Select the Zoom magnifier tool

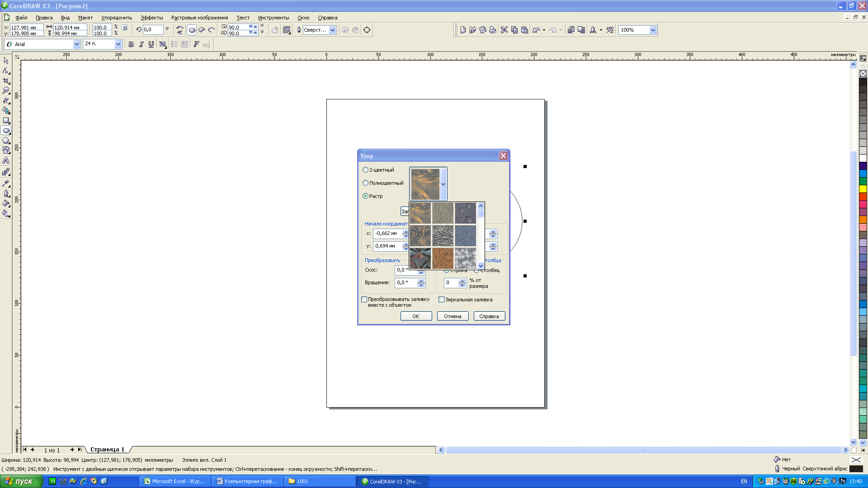(x=6, y=91)
